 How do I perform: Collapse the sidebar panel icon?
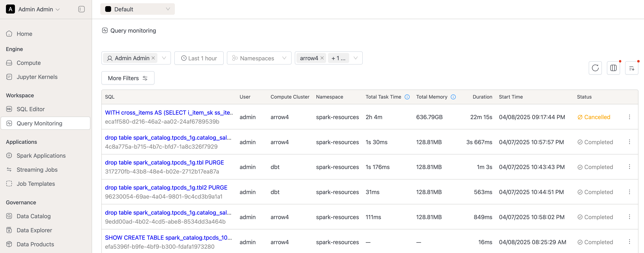81,9
